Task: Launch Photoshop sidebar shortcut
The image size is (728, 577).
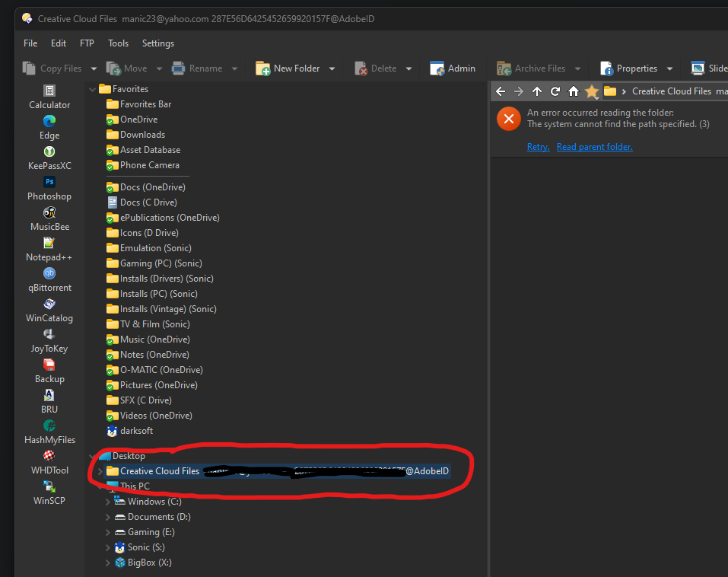Action: click(49, 188)
